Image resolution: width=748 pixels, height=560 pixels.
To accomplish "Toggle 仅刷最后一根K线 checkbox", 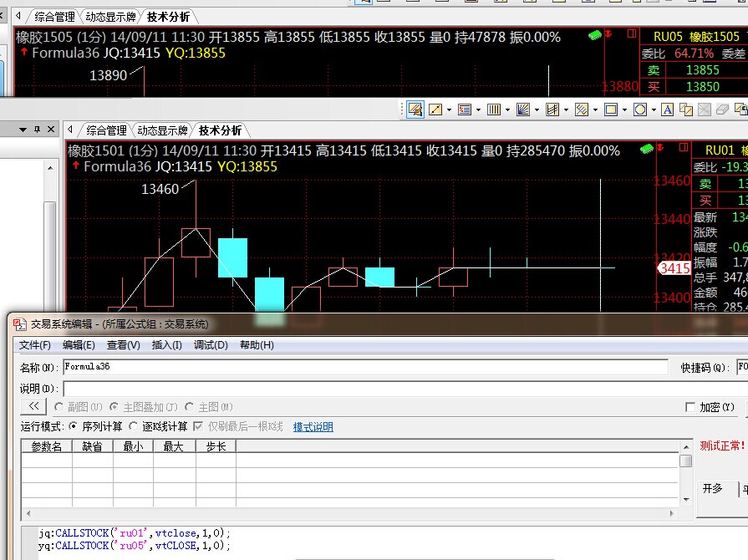I will [198, 426].
